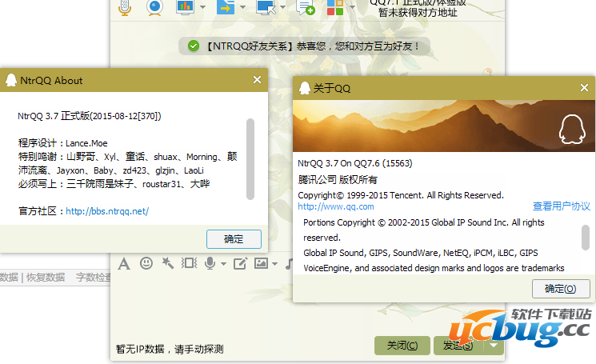Open the screenshot edit tool icon

coord(239,262)
